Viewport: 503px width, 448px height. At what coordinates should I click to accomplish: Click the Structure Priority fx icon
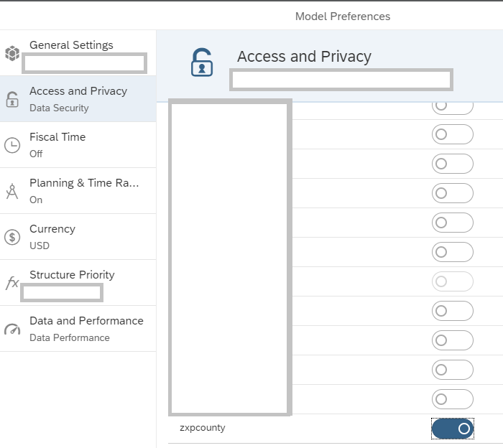(x=12, y=283)
